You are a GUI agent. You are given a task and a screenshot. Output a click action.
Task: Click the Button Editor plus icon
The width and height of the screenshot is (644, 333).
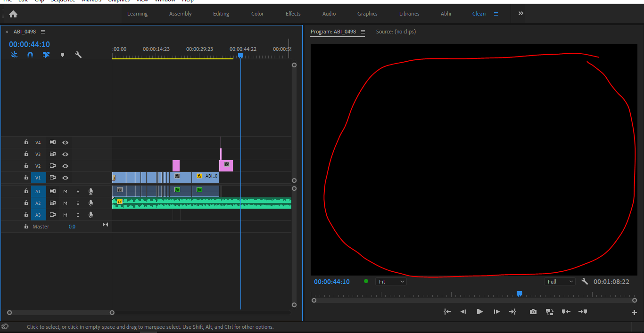(x=634, y=311)
